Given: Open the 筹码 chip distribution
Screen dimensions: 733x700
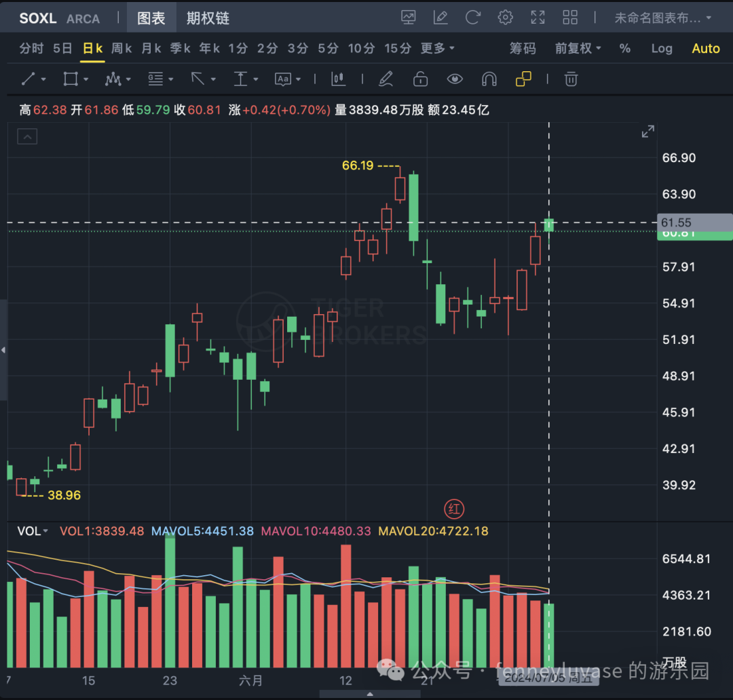Looking at the screenshot, I should (x=523, y=48).
